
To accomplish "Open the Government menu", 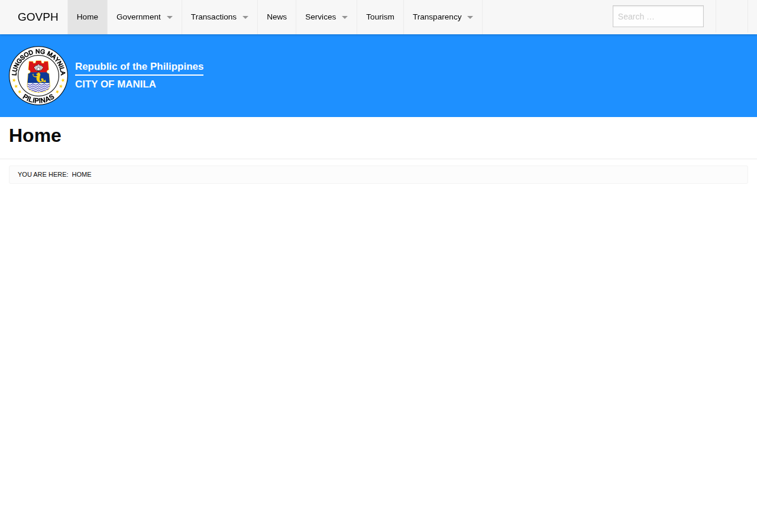I will click(x=144, y=17).
